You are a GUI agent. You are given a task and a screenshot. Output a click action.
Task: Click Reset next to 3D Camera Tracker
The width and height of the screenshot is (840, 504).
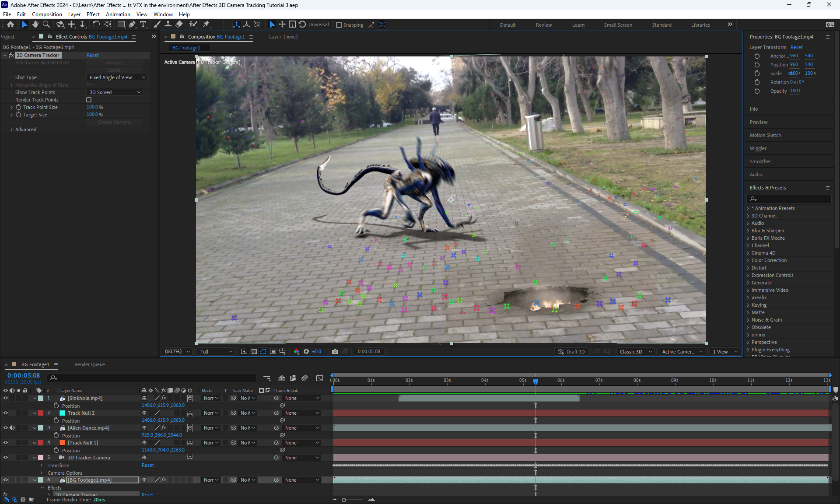coord(92,55)
